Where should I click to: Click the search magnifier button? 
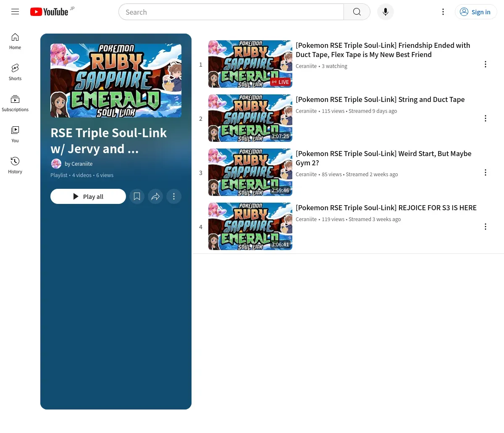coord(357,12)
